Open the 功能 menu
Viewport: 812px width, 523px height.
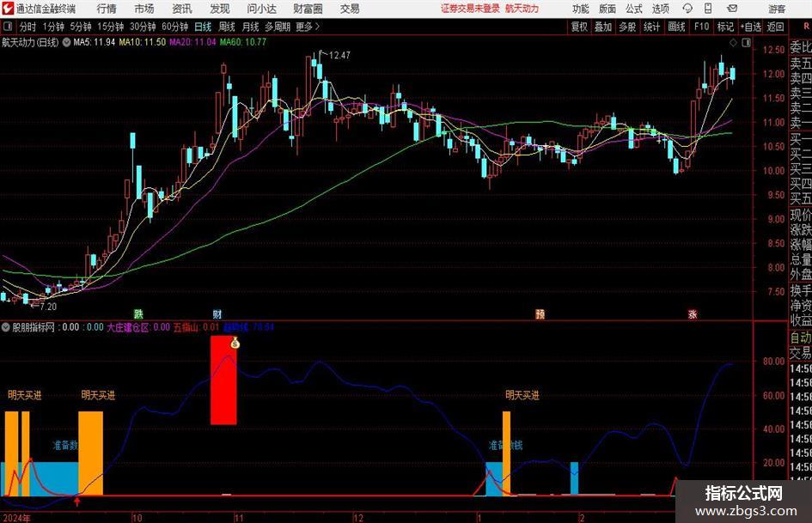(x=581, y=9)
